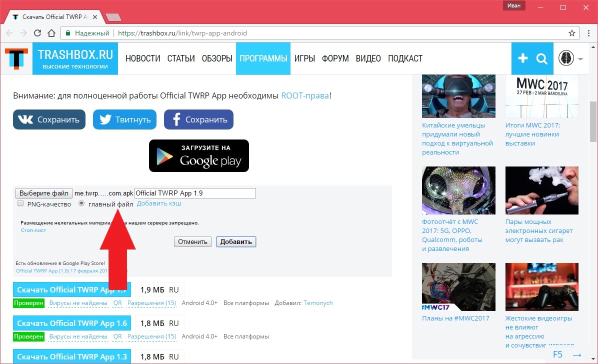View Разрешения (15) for TWRP App 1.7
Viewport: 598px width, 364px height.
(x=152, y=303)
